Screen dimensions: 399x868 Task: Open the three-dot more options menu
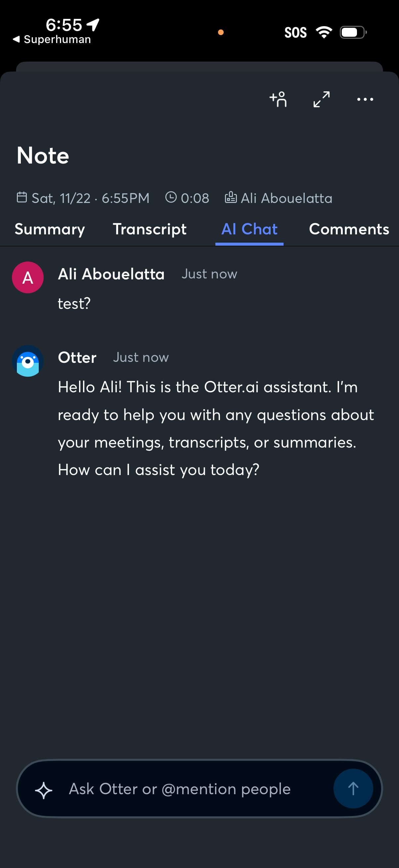coord(365,99)
